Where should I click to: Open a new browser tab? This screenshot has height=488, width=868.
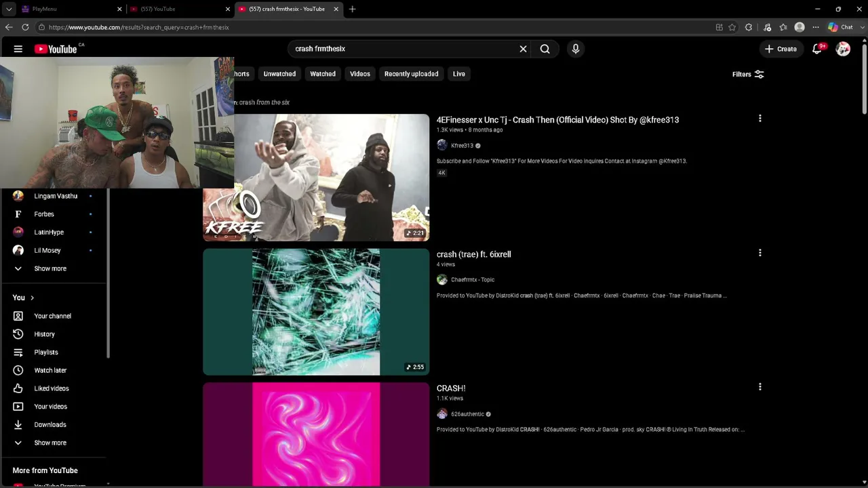352,9
